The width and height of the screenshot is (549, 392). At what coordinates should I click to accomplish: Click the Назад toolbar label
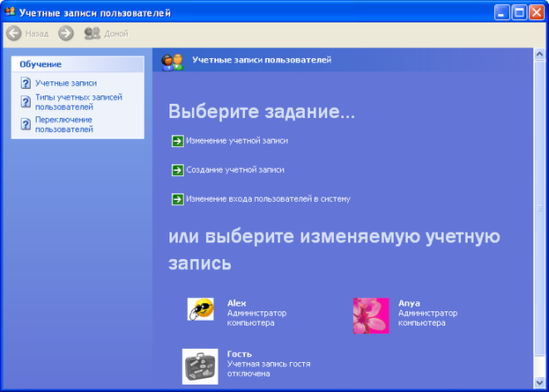pyautogui.click(x=37, y=34)
